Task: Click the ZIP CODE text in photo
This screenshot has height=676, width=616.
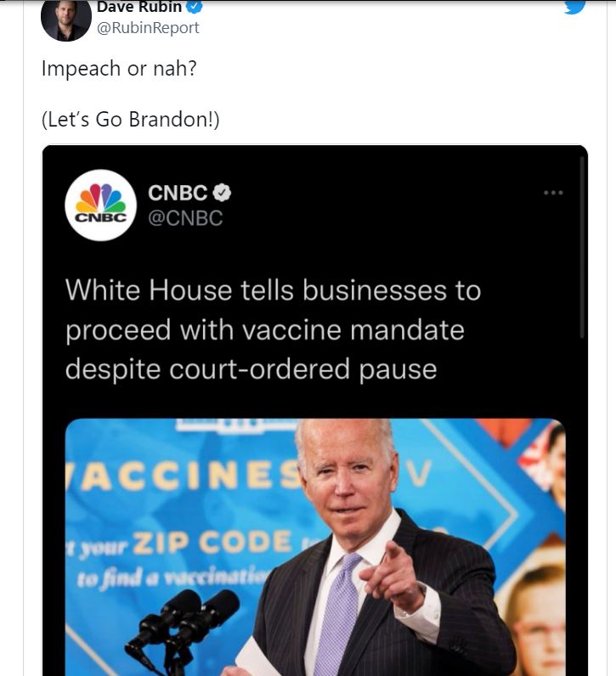Action: tap(212, 543)
